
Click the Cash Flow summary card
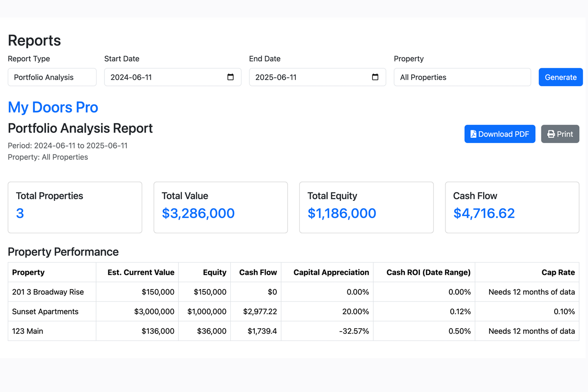click(512, 207)
